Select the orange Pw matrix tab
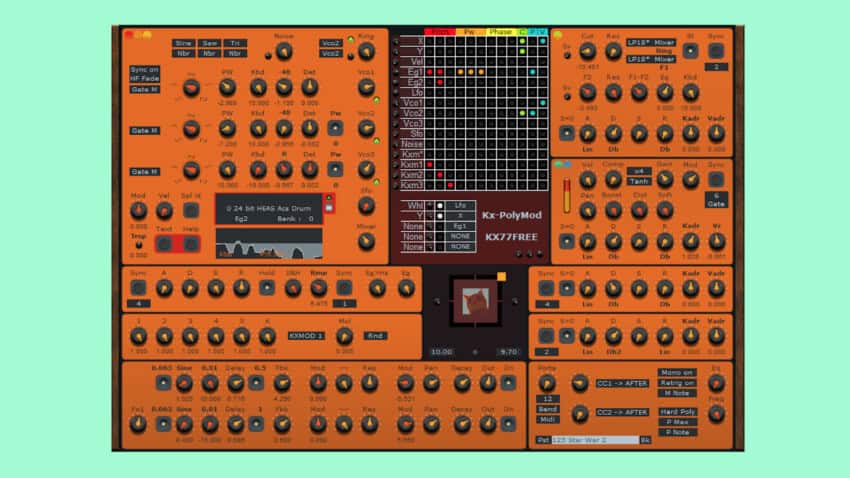 point(471,32)
